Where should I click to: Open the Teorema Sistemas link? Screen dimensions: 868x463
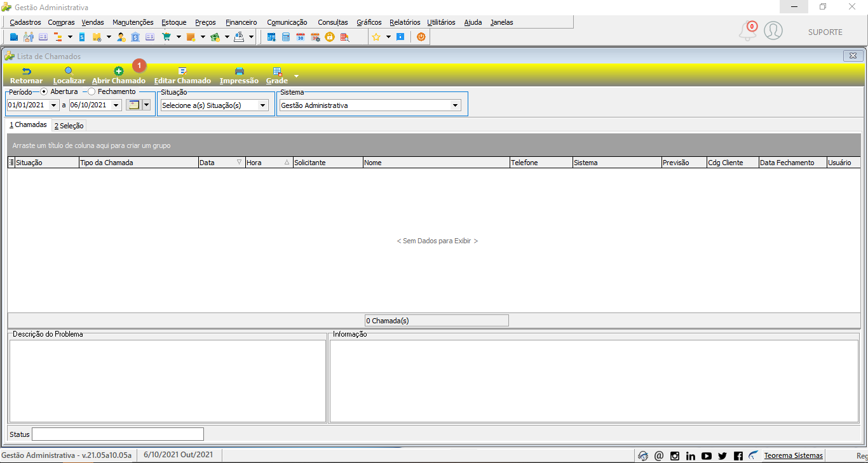point(794,455)
